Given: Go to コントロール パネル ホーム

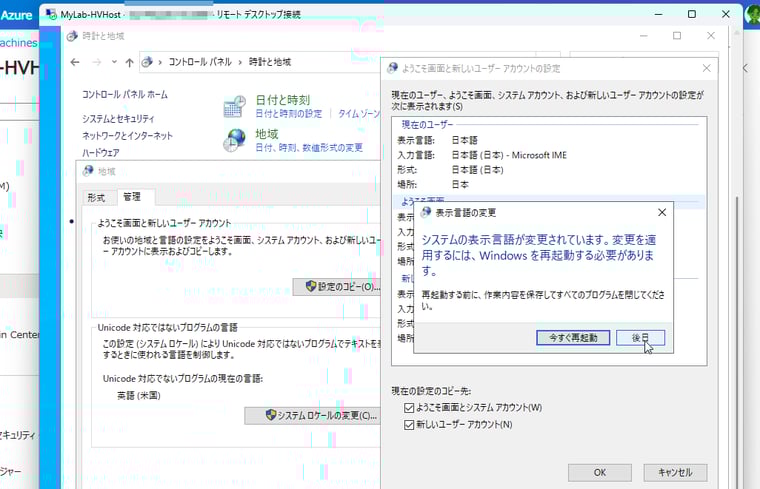Looking at the screenshot, I should (125, 95).
